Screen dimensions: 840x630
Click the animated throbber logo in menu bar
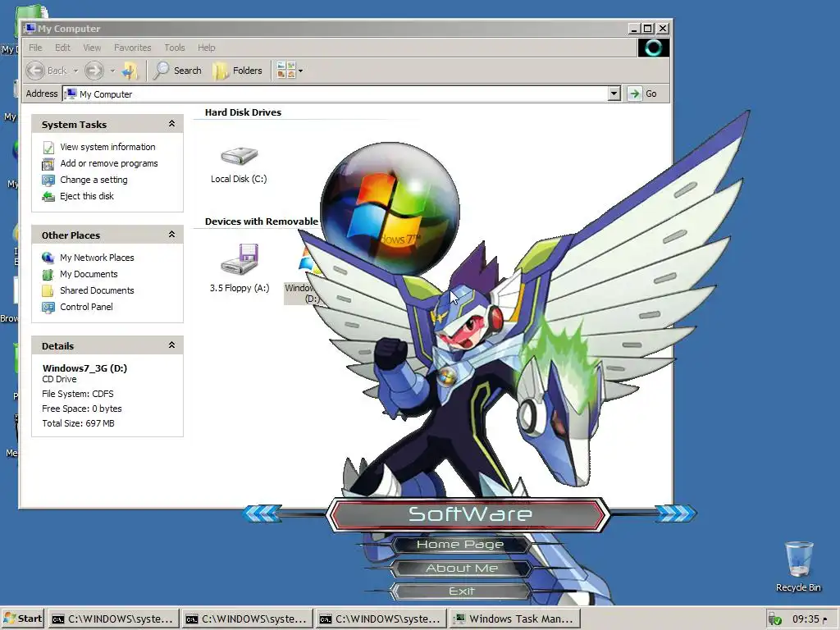click(653, 48)
